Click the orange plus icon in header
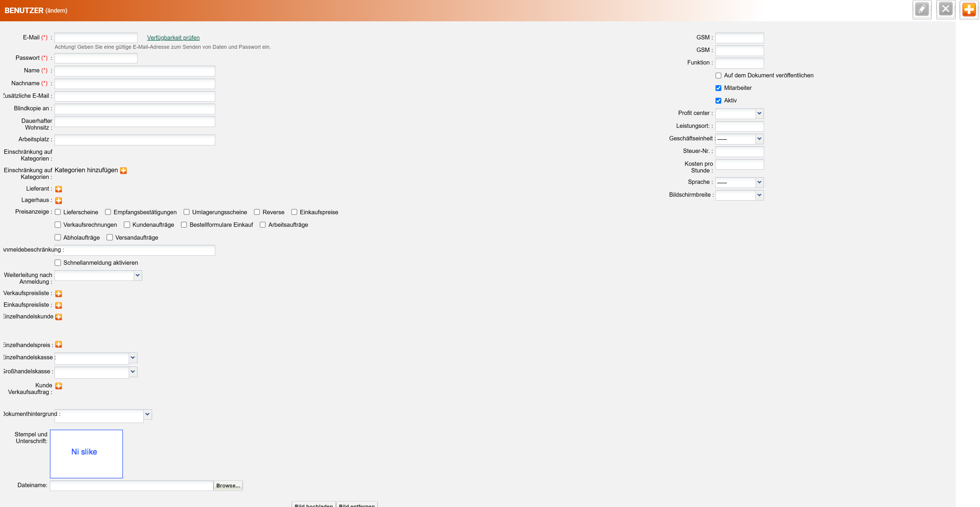The image size is (980, 507). click(969, 10)
